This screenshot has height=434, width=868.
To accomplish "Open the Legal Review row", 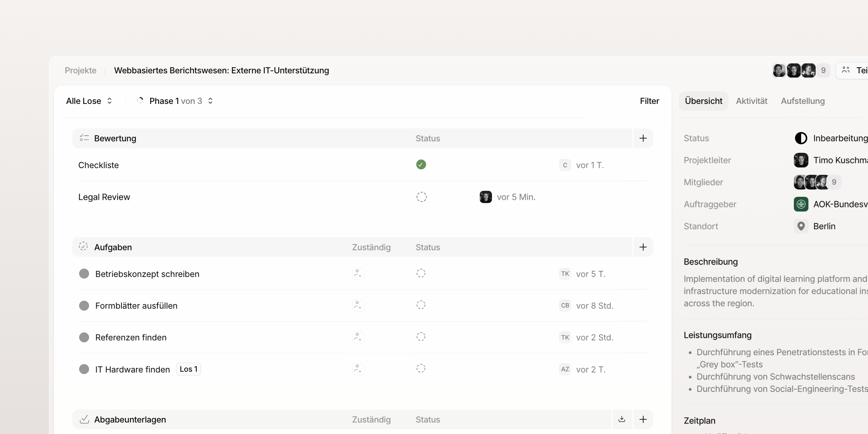I will 363,197.
